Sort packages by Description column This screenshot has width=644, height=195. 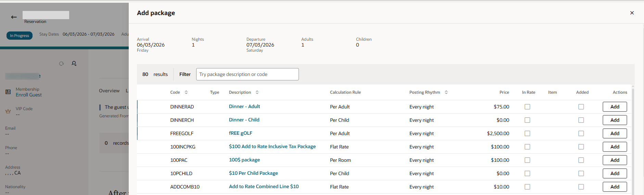click(x=257, y=92)
